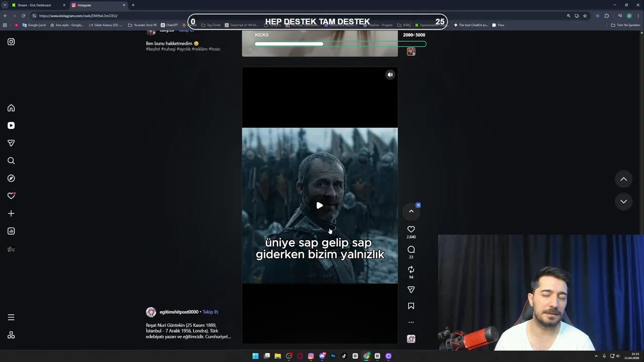The height and width of the screenshot is (362, 644).
Task: Open the ChatGPT bookmark
Action: coord(170,25)
